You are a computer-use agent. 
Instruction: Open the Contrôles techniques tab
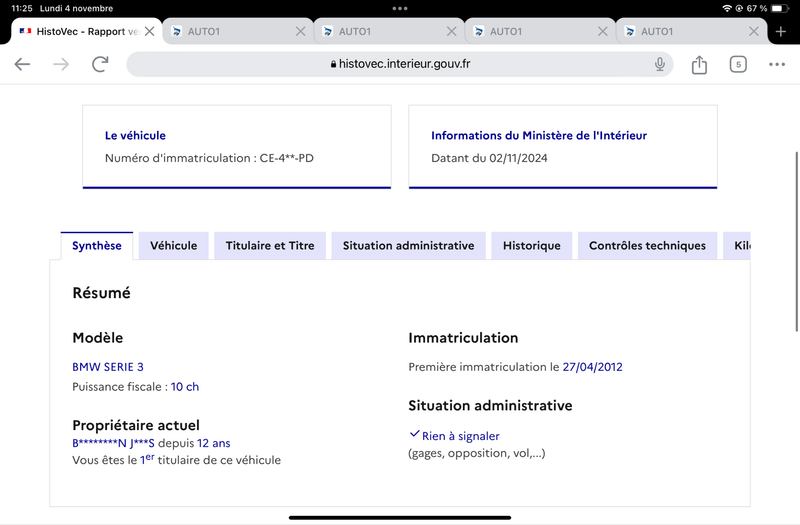647,246
